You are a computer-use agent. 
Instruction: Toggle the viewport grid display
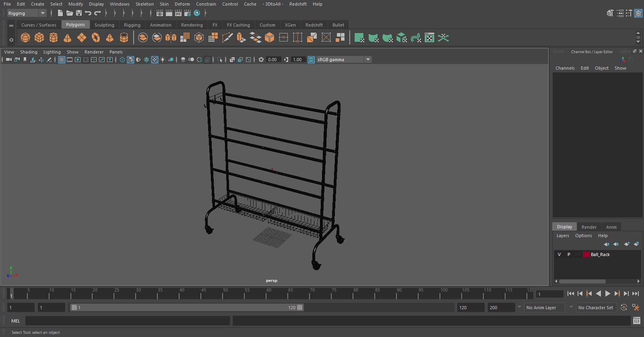tap(62, 60)
